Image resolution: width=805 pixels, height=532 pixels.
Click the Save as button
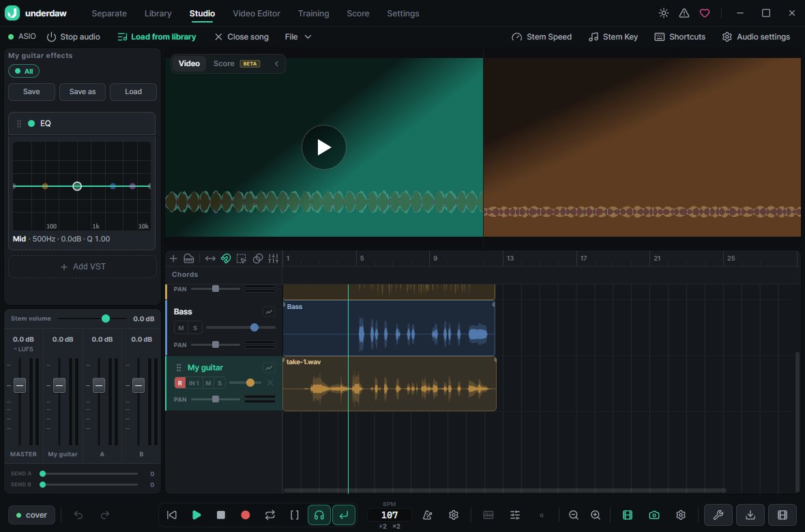(82, 92)
